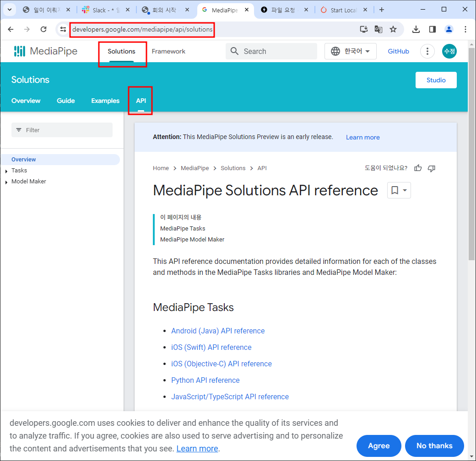Viewport: 476px width, 461px height.
Task: Open Android (Java) API reference link
Action: pyautogui.click(x=218, y=331)
